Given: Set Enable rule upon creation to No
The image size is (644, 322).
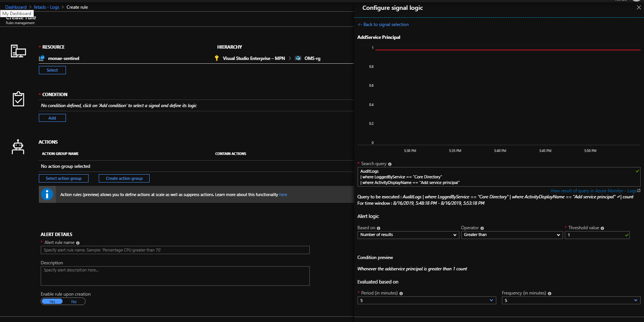Looking at the screenshot, I should coord(74,302).
